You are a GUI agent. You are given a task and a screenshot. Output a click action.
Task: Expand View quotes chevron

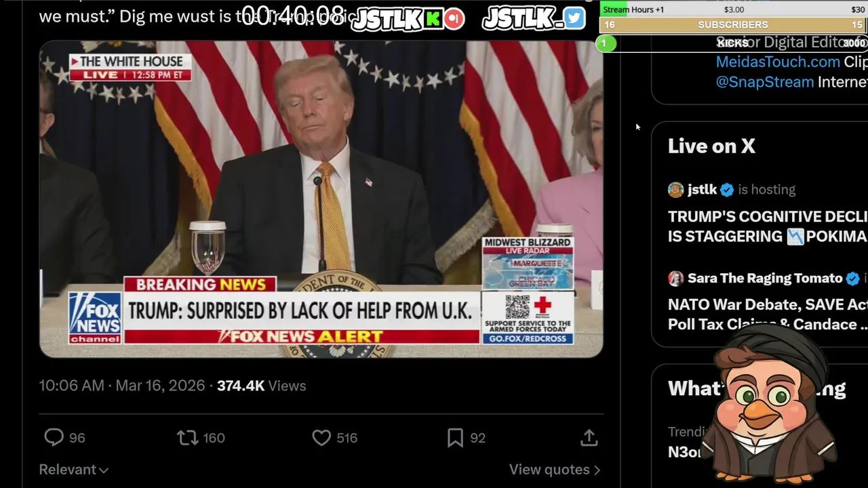(555, 470)
